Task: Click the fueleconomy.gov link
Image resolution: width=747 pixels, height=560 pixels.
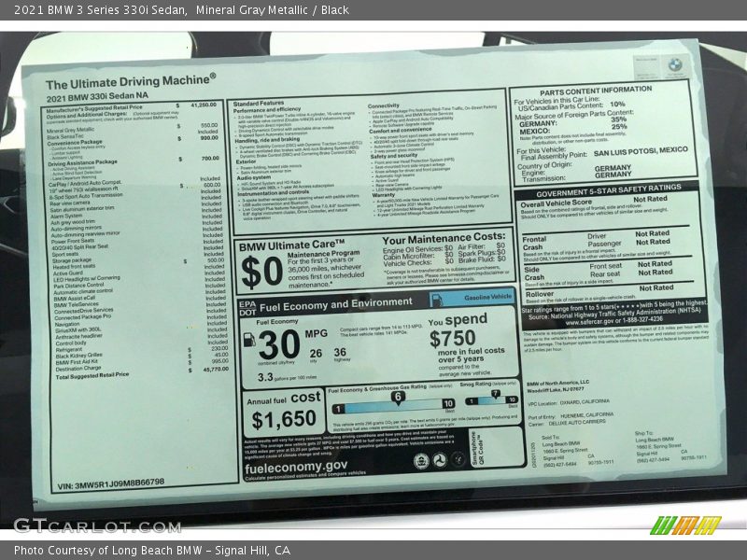Action: point(297,465)
